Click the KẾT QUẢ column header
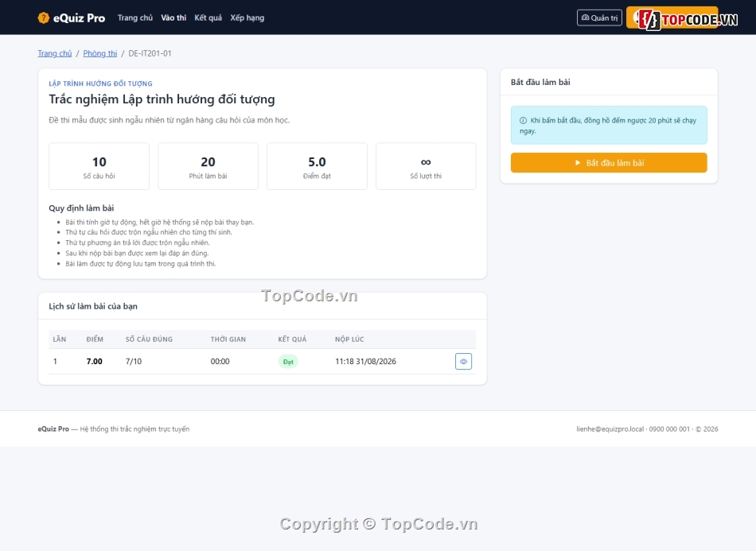Image resolution: width=756 pixels, height=551 pixels. [x=292, y=339]
